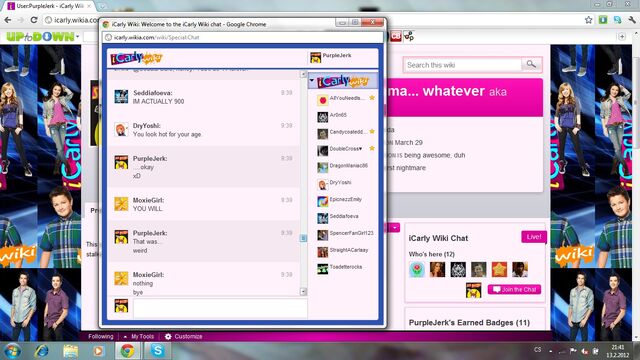640x360 pixels.
Task: Click the Join the Chat button
Action: tap(514, 289)
